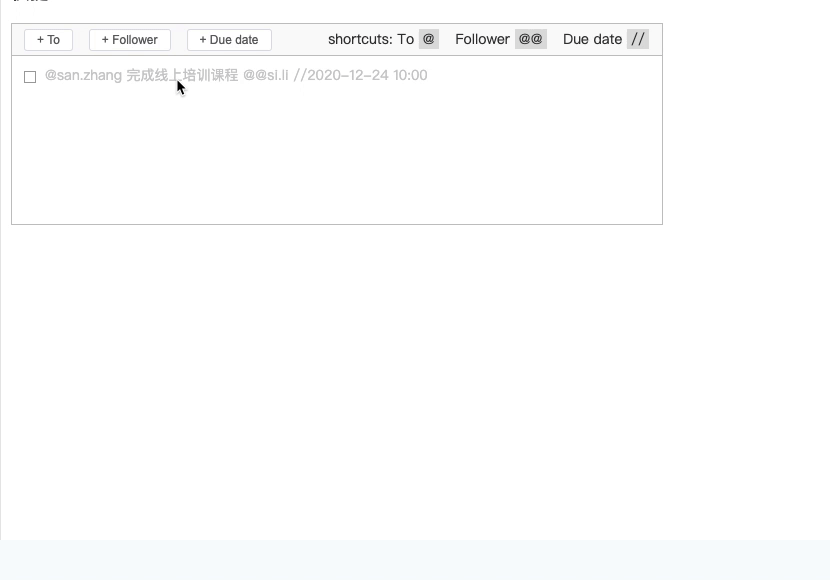Select the @@si.li follower mention
Viewport: 830px width, 580px height.
(265, 74)
